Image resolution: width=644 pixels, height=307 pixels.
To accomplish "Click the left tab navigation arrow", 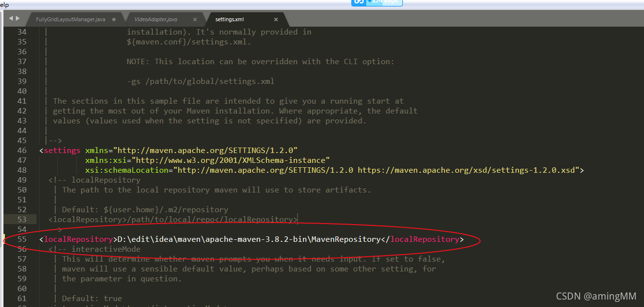I will [x=11, y=18].
